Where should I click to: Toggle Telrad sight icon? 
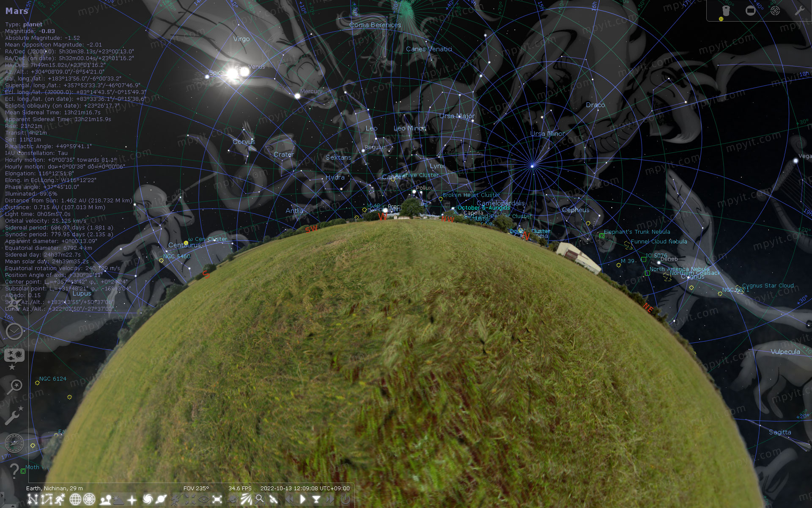tap(775, 11)
